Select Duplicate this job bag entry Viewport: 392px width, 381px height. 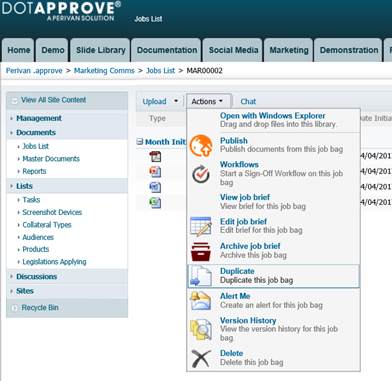[273, 276]
